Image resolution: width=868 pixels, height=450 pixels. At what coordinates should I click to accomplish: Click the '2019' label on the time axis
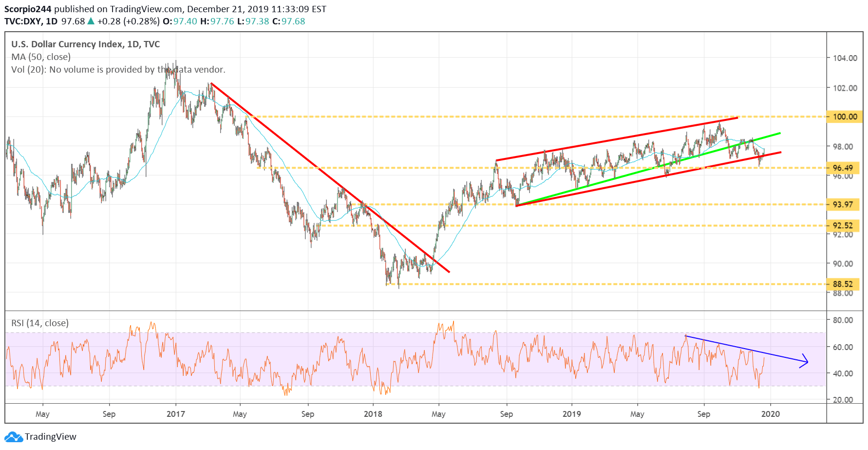(x=572, y=414)
